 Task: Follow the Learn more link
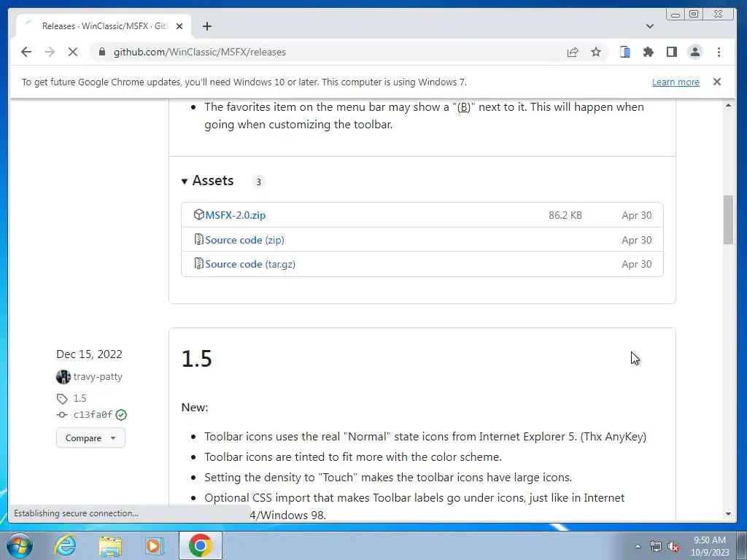coord(676,82)
